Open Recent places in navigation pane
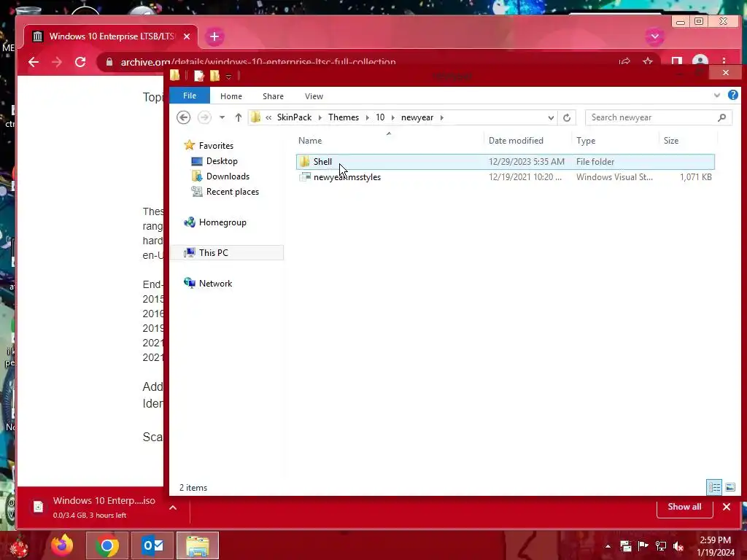747x560 pixels. pos(225,192)
